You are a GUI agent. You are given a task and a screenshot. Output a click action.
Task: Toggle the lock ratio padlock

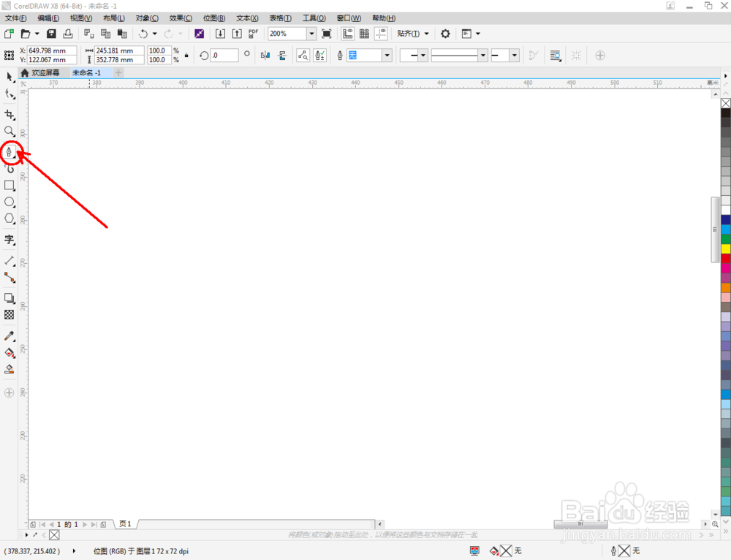(186, 55)
